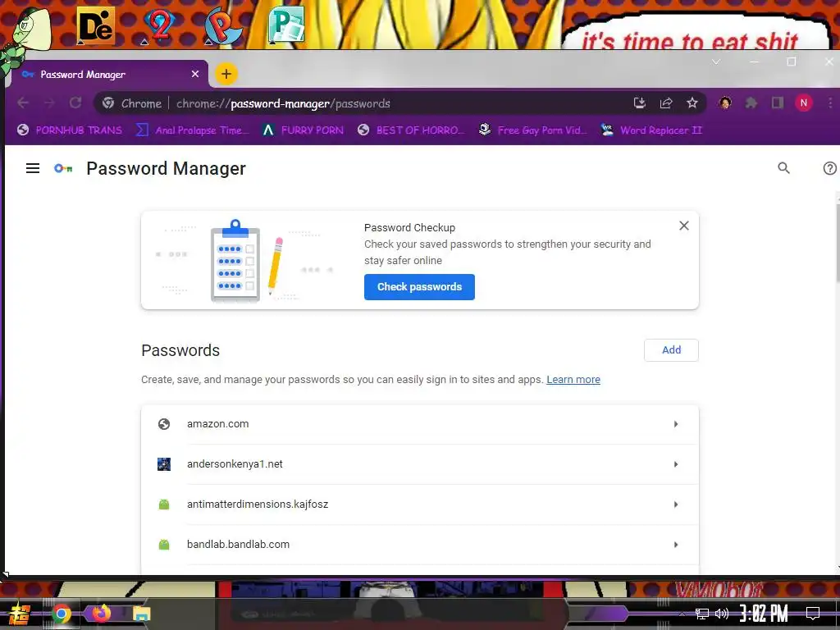The height and width of the screenshot is (630, 840).
Task: Open the BEST OF HORRO... bookmark
Action: click(411, 130)
